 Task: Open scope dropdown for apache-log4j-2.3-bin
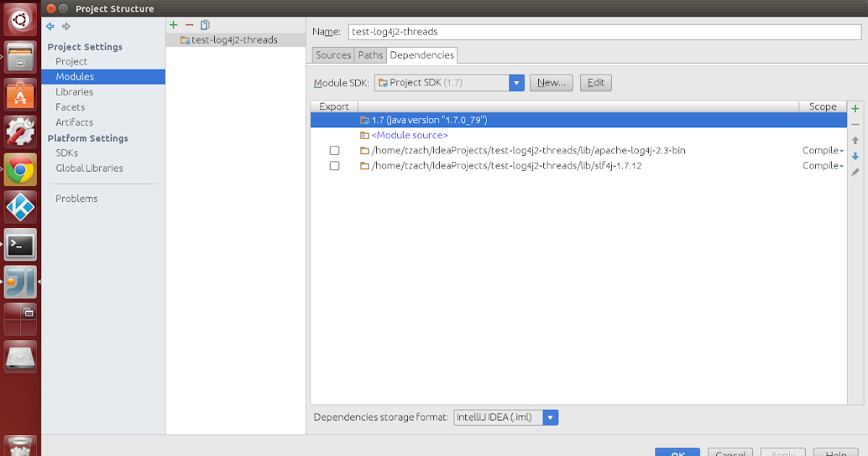(x=823, y=151)
